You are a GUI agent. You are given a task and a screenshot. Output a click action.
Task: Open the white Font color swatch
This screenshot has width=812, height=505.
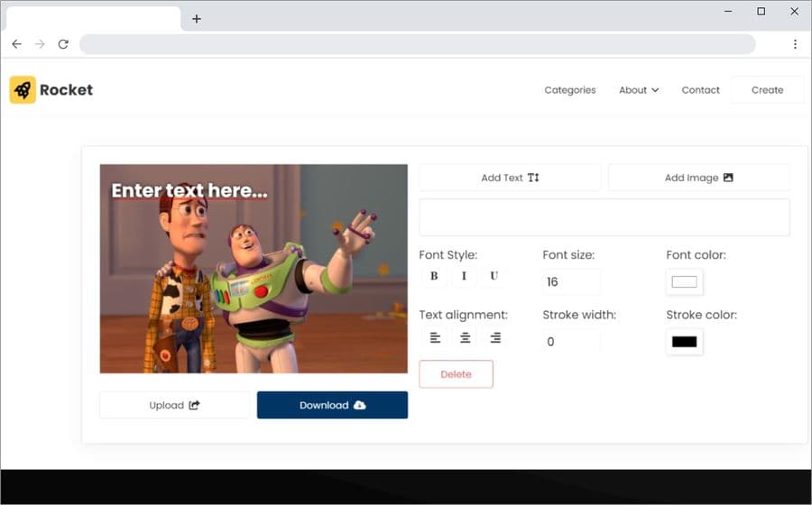pos(684,282)
